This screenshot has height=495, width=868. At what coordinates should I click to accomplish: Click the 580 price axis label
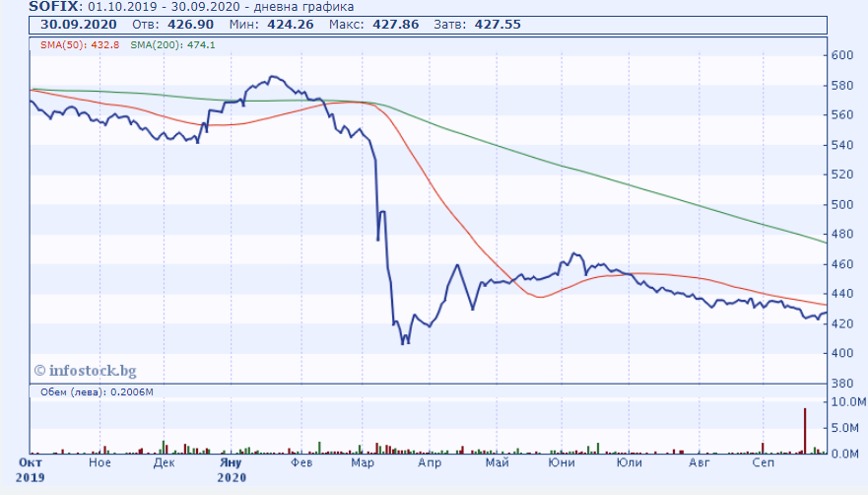click(842, 86)
